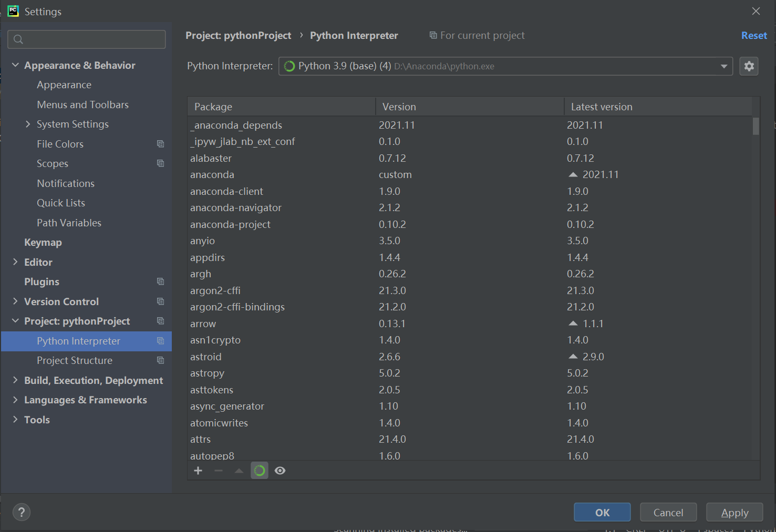Sort by Package column header
The height and width of the screenshot is (532, 776).
coord(282,107)
